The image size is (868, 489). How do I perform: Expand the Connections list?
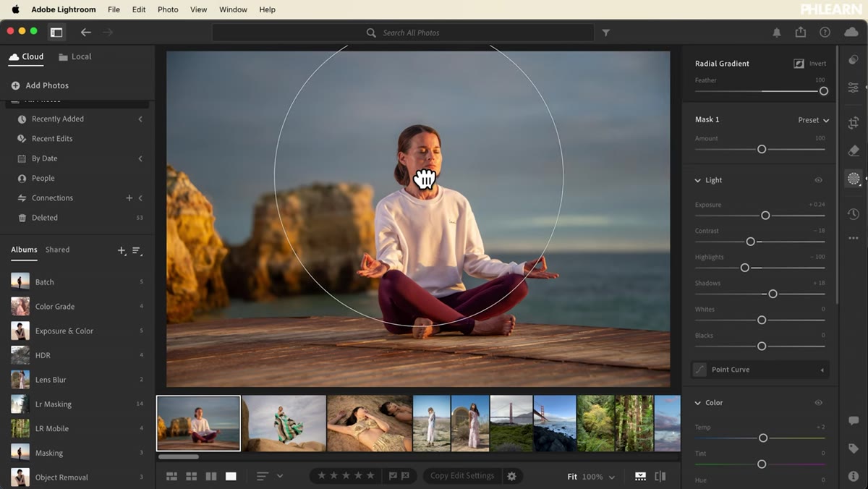coord(140,197)
